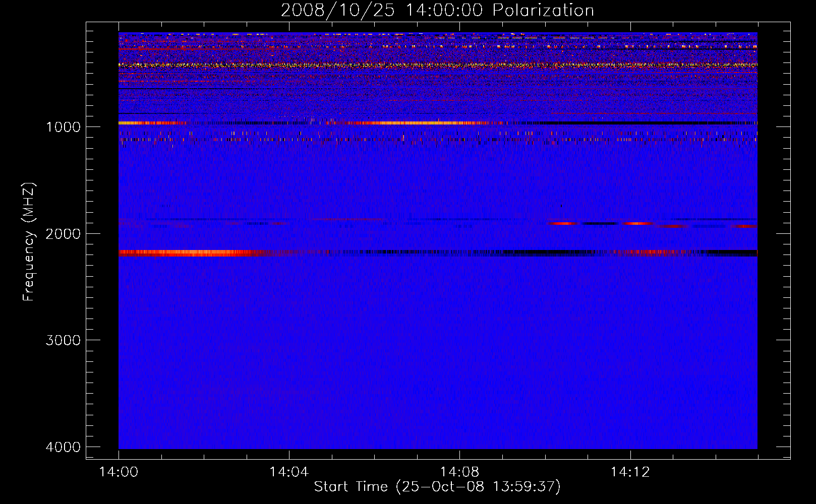Click the "Frequency (MHZ)" vertical axis label

pos(29,242)
